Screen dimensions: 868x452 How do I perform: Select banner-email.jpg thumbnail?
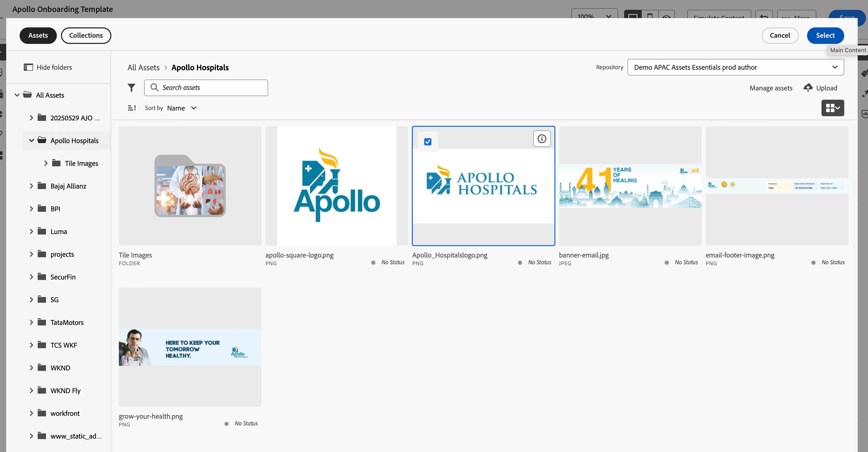630,186
